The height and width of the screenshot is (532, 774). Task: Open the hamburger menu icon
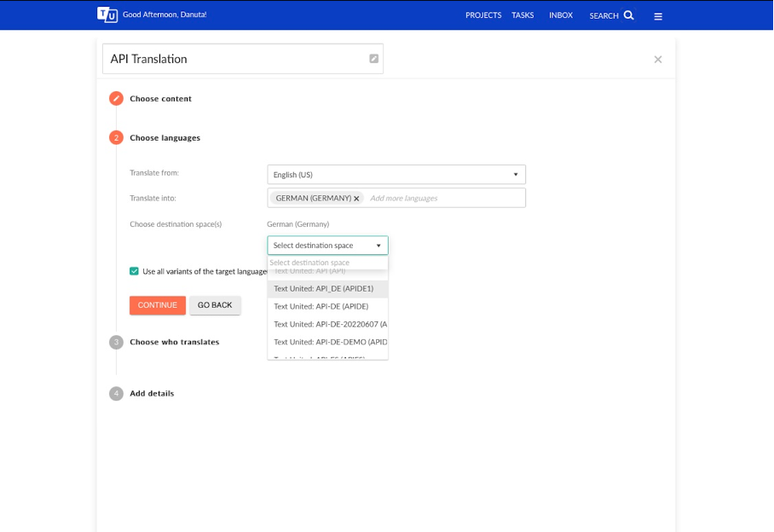point(658,16)
